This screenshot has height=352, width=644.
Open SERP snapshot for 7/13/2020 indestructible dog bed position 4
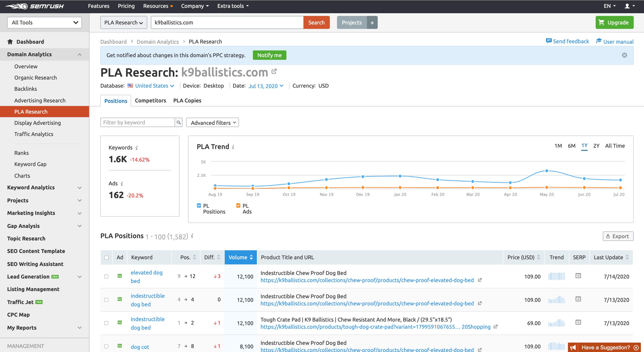click(x=578, y=299)
